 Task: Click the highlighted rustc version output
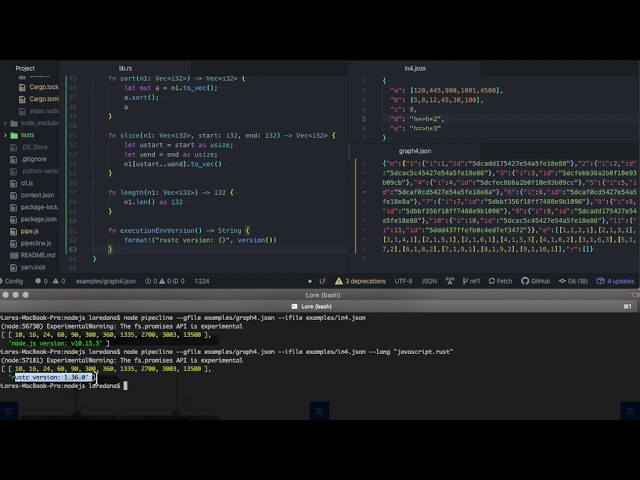pyautogui.click(x=53, y=377)
